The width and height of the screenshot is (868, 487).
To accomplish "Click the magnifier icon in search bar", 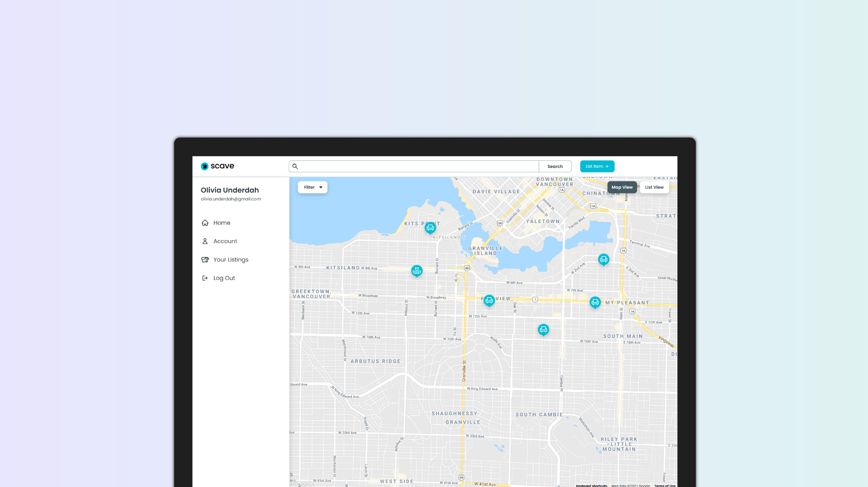I will pos(295,166).
